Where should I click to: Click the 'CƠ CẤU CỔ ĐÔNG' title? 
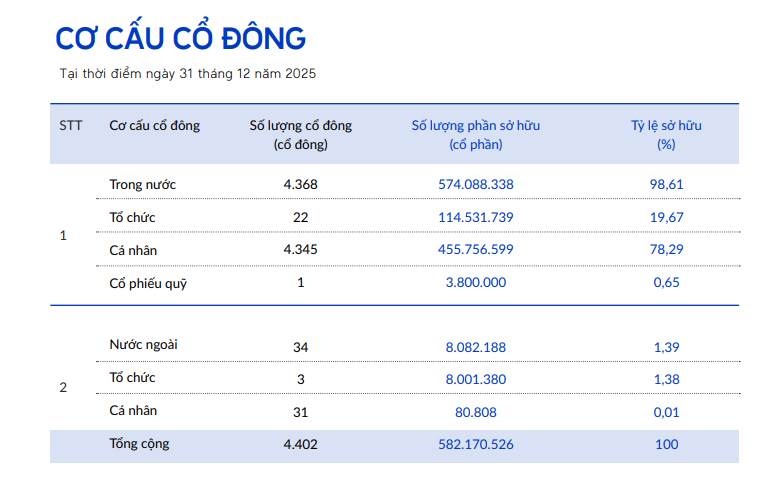tap(181, 38)
